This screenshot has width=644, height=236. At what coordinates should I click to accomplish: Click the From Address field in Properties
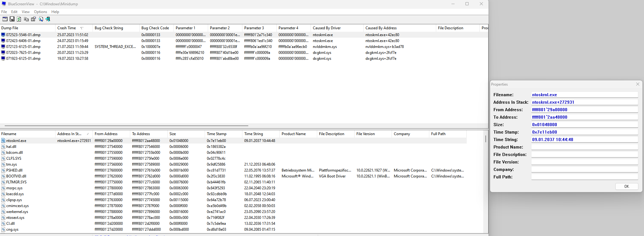584,110
